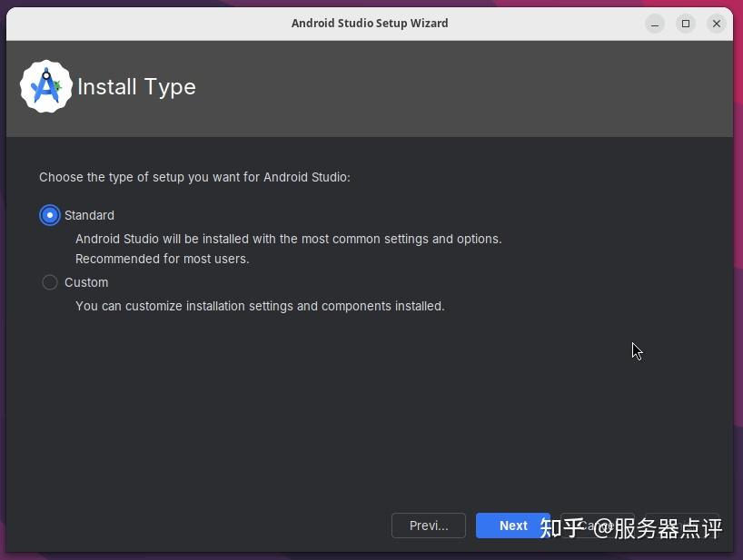Maximize the wizard window

pyautogui.click(x=686, y=24)
